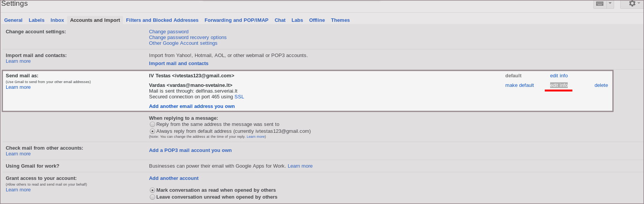Enable 'Leave conversation unread' option
644x204 pixels.
[152, 197]
